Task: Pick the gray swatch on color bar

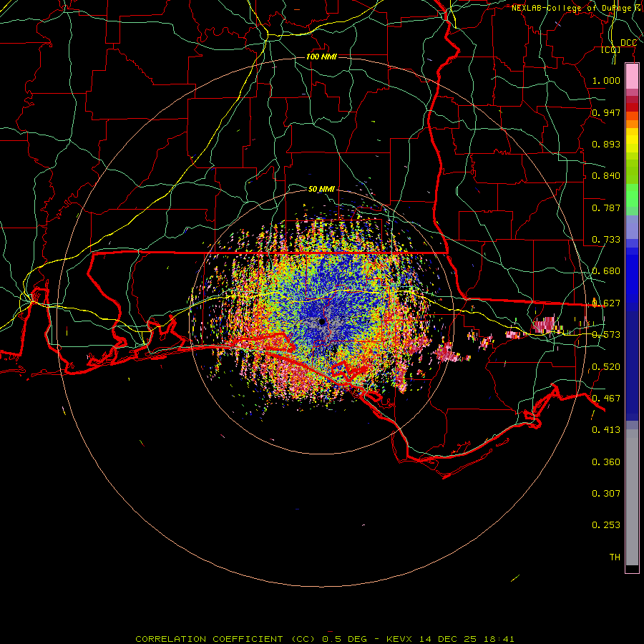Action: [632, 497]
